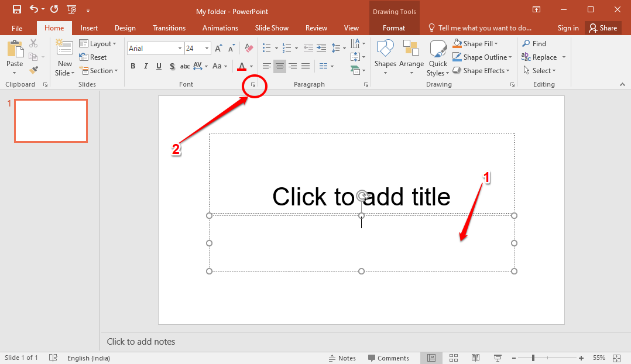Select slide 1 thumbnail
Screen dimensions: 631x364
(51, 121)
